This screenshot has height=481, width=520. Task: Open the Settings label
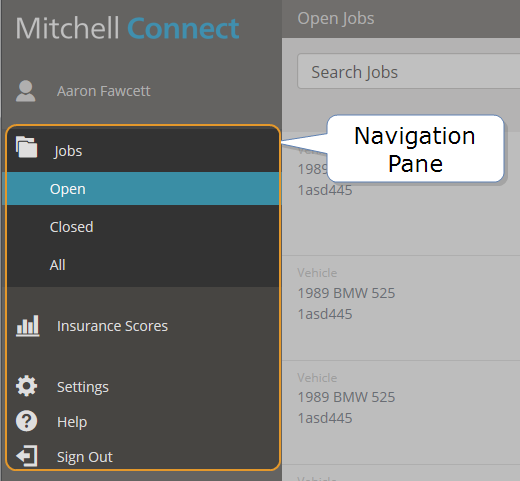click(83, 387)
